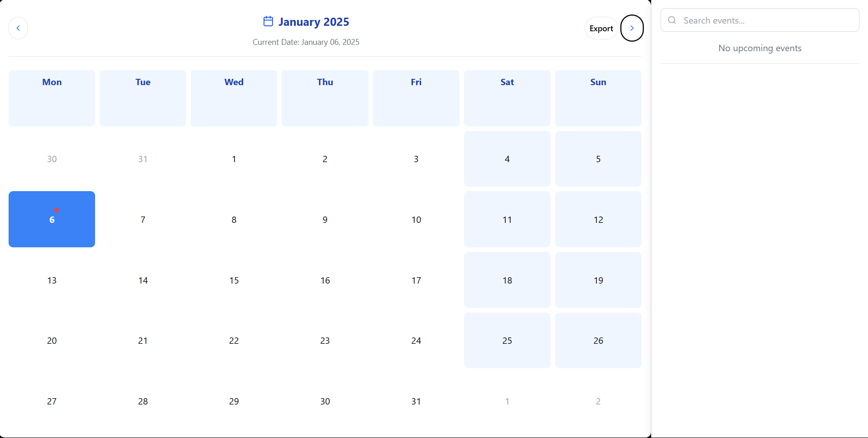This screenshot has width=868, height=438.
Task: Select Saturday January 4
Action: point(507,159)
